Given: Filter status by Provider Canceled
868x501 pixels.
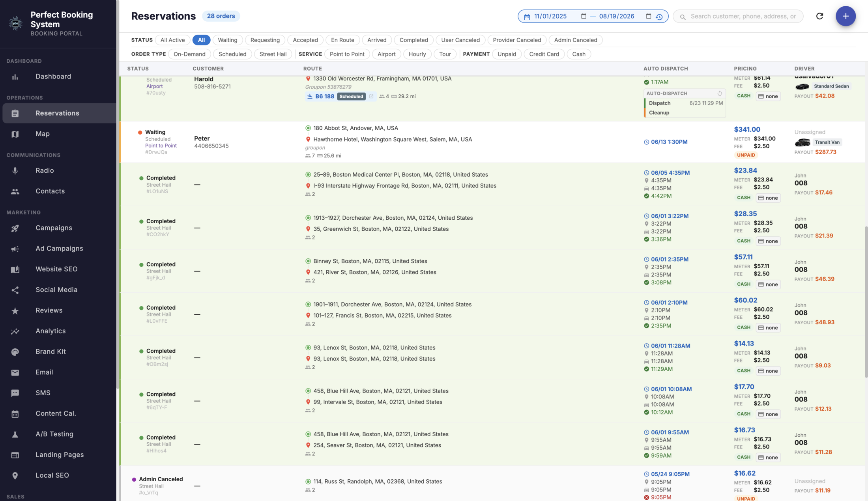Looking at the screenshot, I should pyautogui.click(x=517, y=40).
